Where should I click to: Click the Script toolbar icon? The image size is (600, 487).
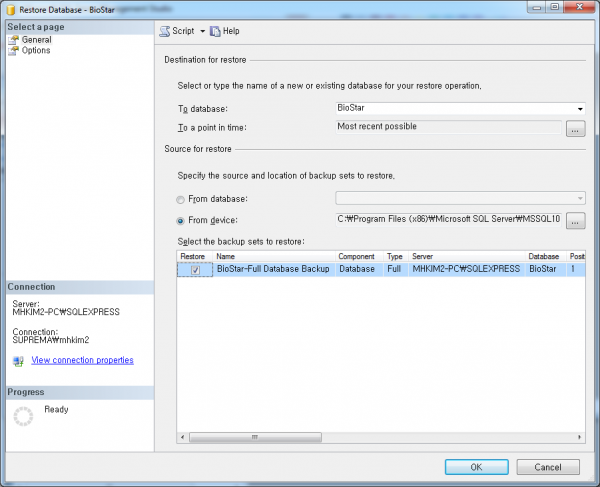[165, 31]
